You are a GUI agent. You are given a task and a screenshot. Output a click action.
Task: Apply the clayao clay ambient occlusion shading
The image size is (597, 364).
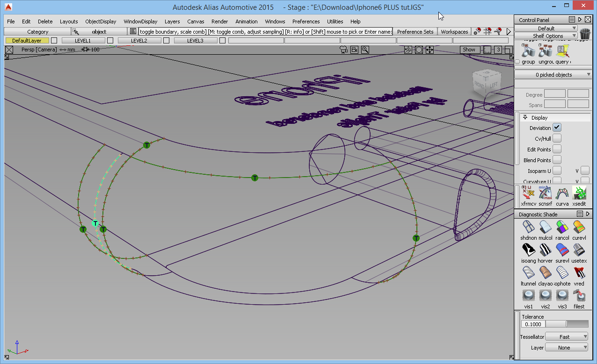pyautogui.click(x=546, y=273)
